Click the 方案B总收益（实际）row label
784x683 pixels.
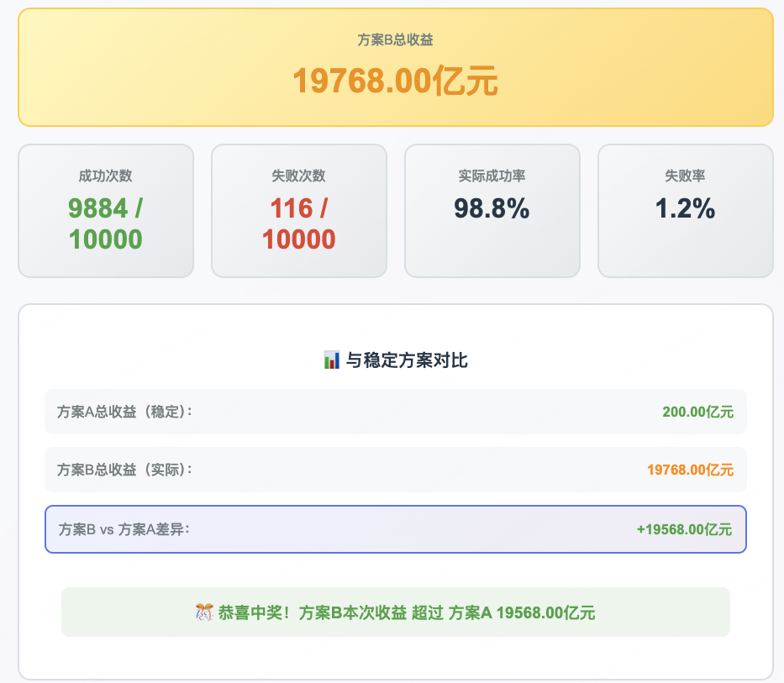[x=124, y=470]
